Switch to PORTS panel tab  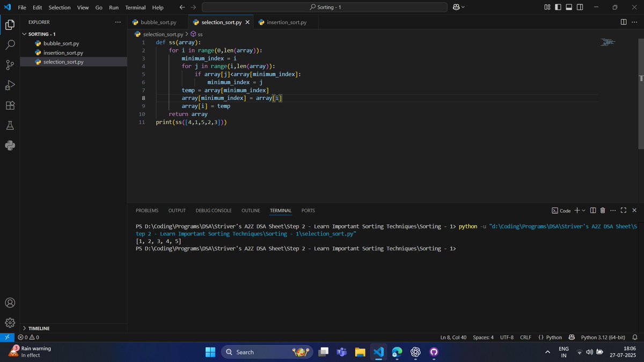pos(308,211)
